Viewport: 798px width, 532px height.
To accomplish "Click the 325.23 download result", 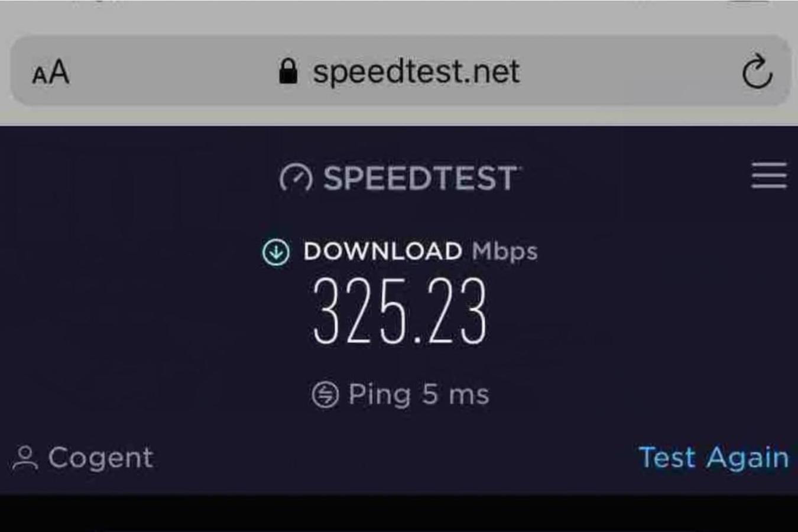I will pos(400,312).
